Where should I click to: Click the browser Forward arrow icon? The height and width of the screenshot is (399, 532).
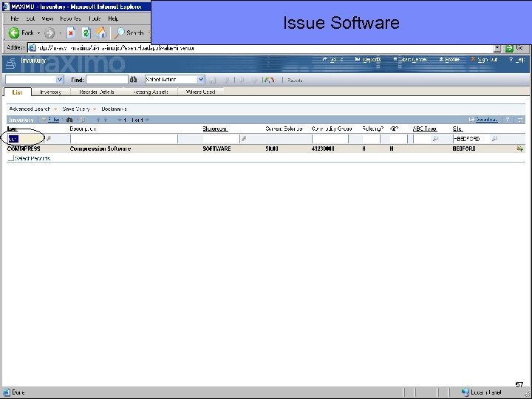point(50,33)
